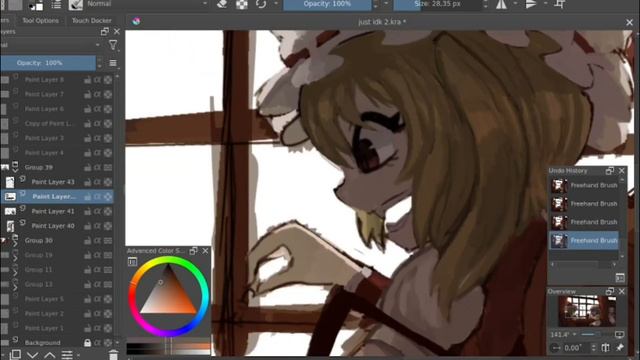Image resolution: width=640 pixels, height=360 pixels.
Task: Open dropdown arrow next to reload preset icon
Action: click(276, 4)
